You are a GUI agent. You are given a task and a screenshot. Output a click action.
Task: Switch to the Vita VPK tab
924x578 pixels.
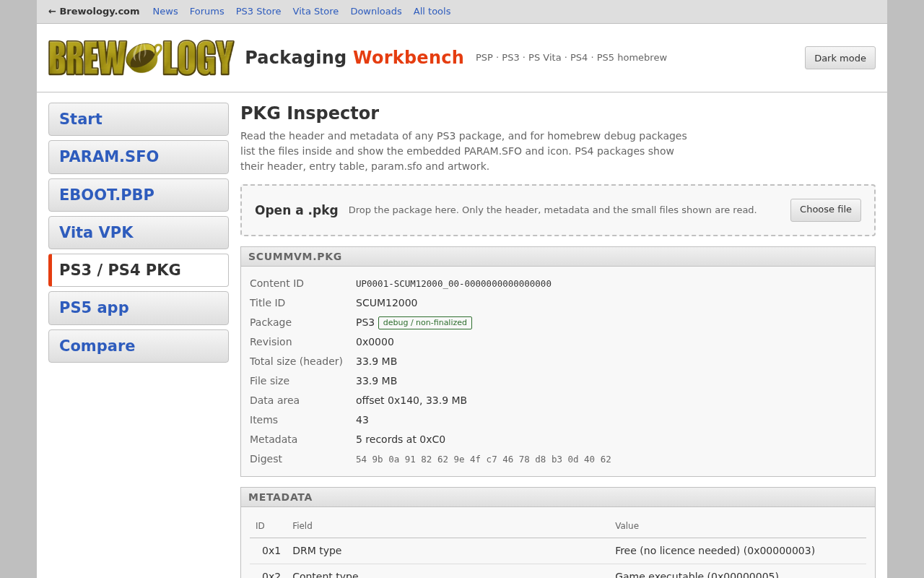[139, 233]
